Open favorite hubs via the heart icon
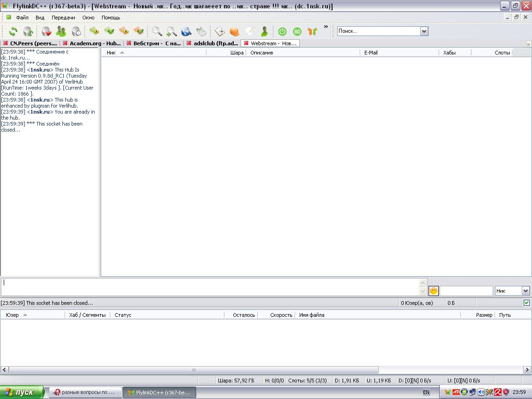Viewport: 532px width, 399px height. [x=46, y=31]
